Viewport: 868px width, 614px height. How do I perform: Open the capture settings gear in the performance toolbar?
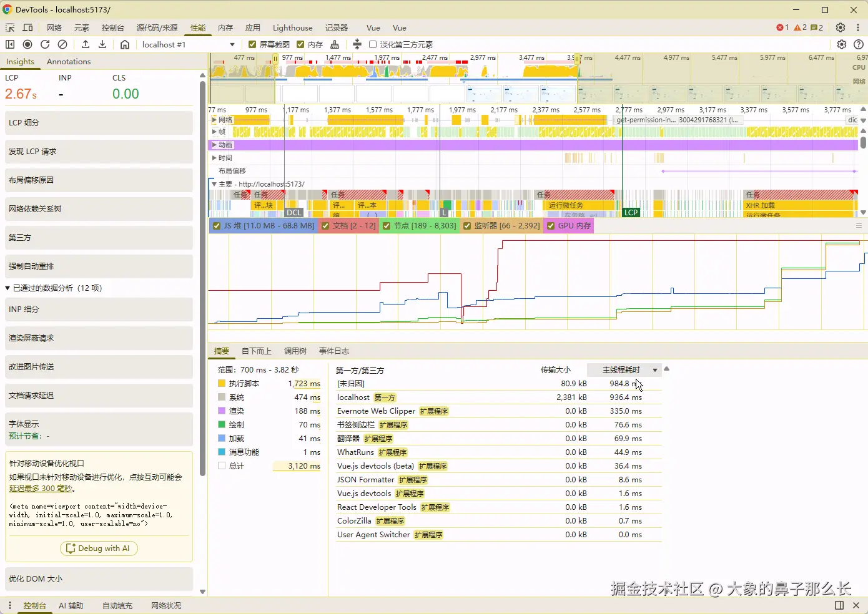pyautogui.click(x=842, y=44)
